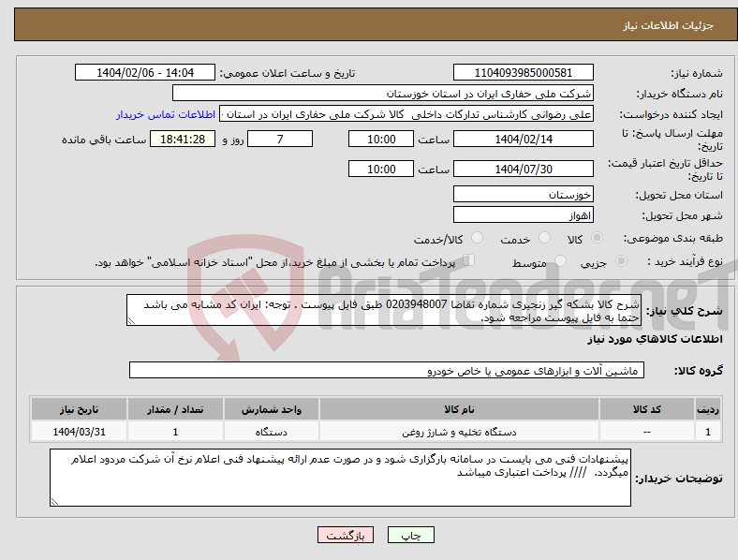The height and width of the screenshot is (560, 738).
Task: Click the response deadline date 1404/02/14
Action: [523, 140]
